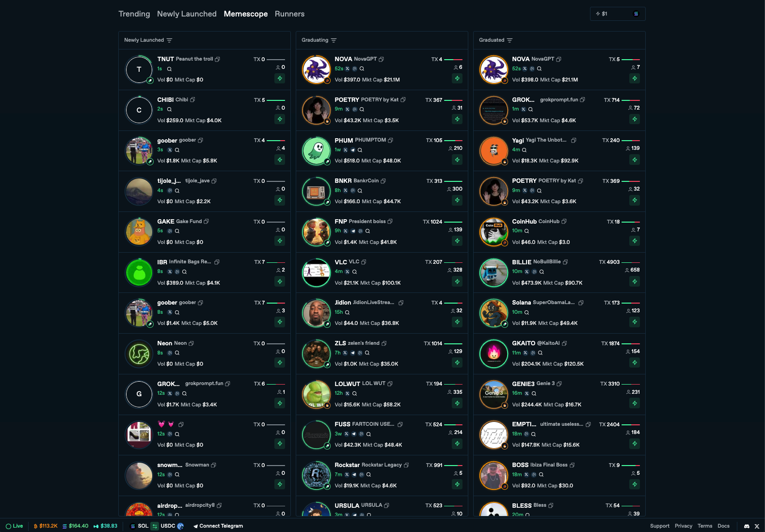This screenshot has height=532, width=765.
Task: Select USDC currency in the footer
Action: [172, 526]
